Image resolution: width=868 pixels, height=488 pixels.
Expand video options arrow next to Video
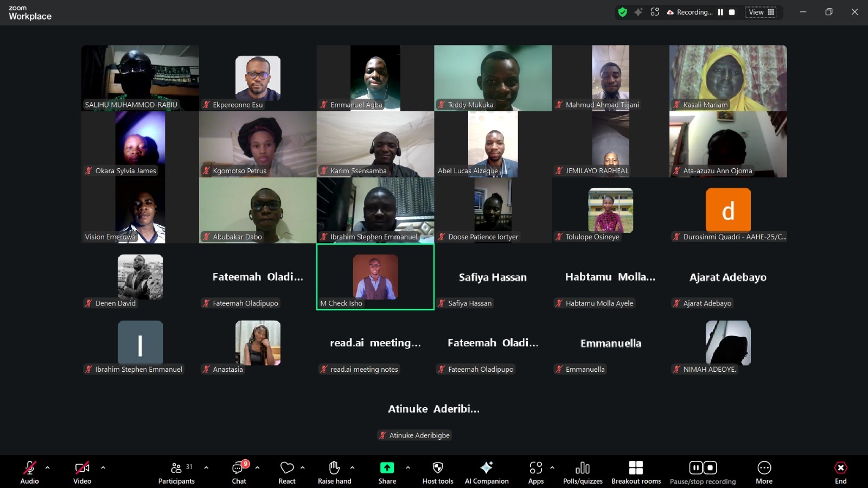pyautogui.click(x=103, y=467)
